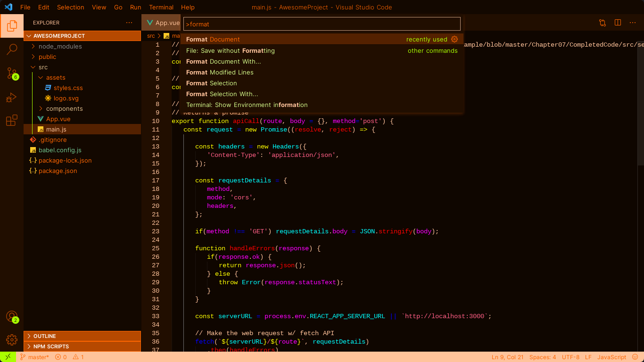Click line number 23 in gutter
Screen dimensions: 644x362
coord(155,231)
